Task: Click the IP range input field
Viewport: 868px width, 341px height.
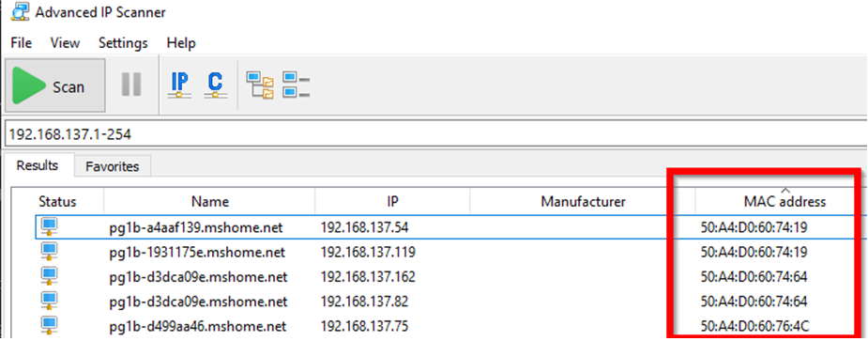Action: 435,134
